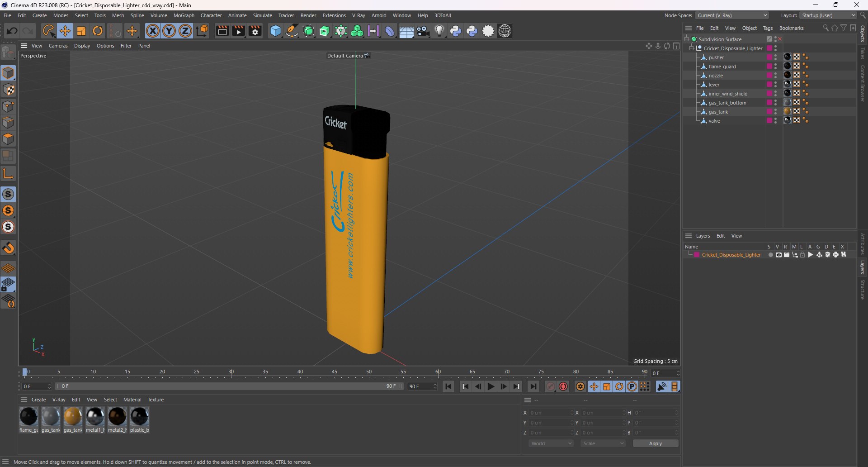This screenshot has height=467, width=868.
Task: Open viewport Cameras menu
Action: [58, 46]
